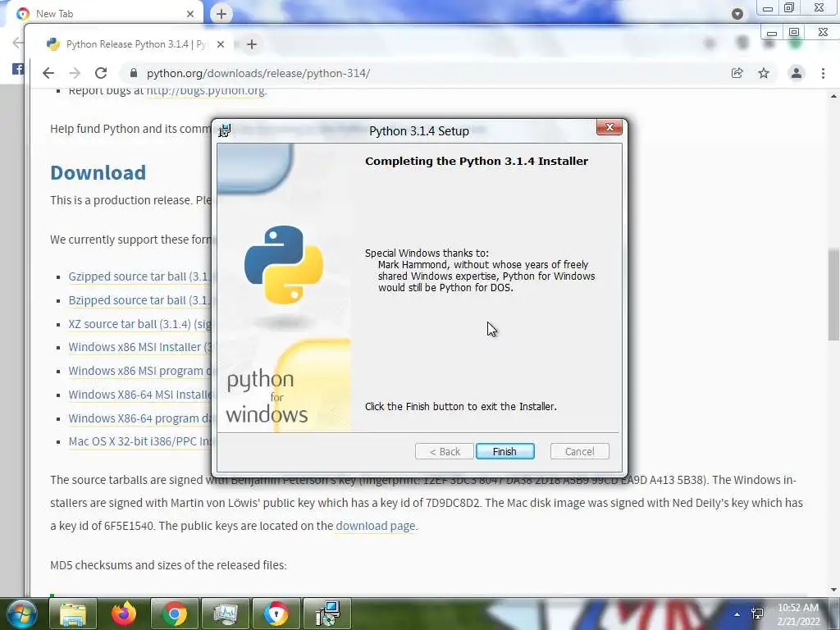Click the second Chrome shield icon in taskbar
The width and height of the screenshot is (840, 630).
pos(276,614)
